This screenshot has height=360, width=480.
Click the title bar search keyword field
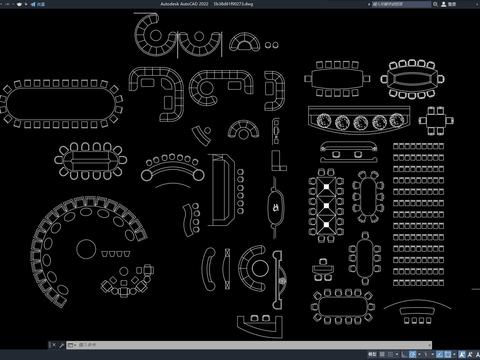coord(401,4)
